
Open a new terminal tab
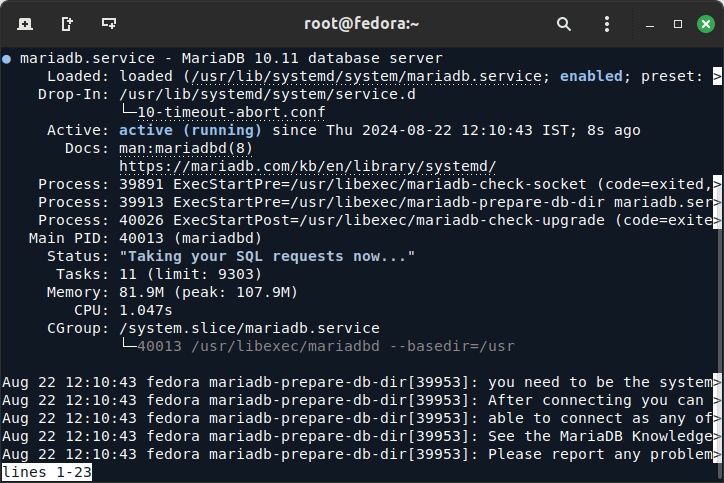pyautogui.click(x=25, y=24)
